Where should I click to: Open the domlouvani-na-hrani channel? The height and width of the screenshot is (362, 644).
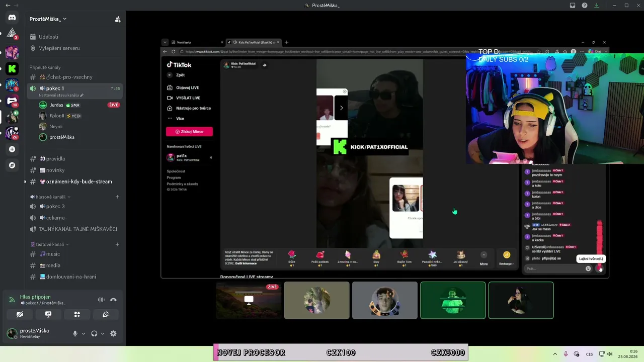[74, 277]
